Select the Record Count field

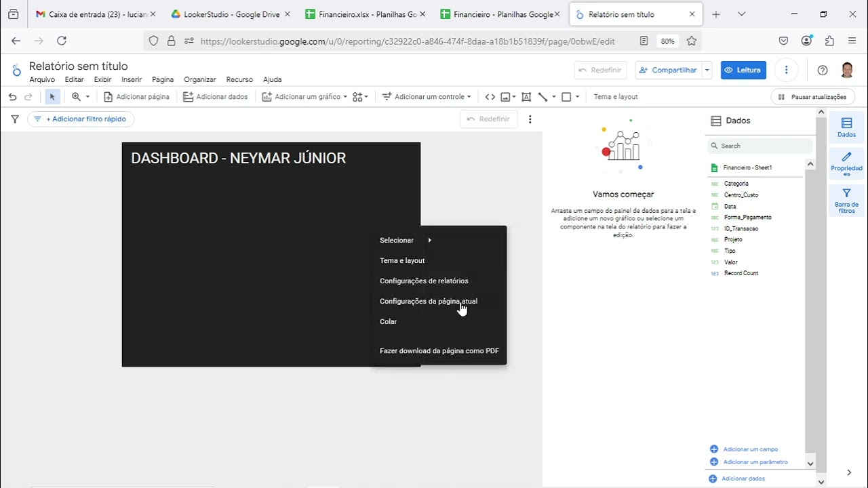(x=741, y=273)
